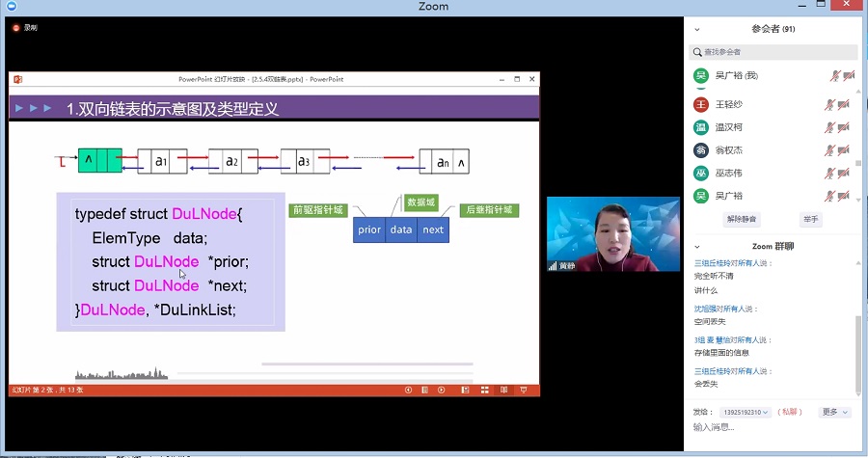Click the next slide arrow in PowerPoint status bar
Image resolution: width=868 pixels, height=458 pixels.
coord(442,390)
